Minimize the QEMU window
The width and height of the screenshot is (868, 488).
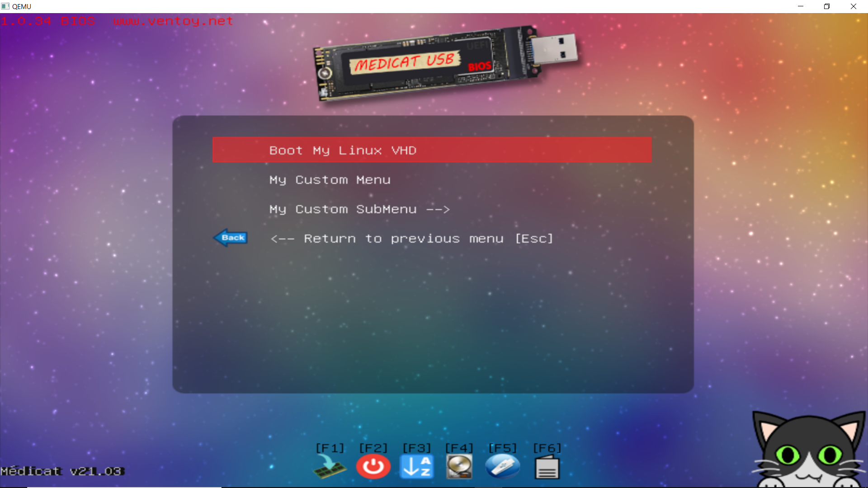tap(801, 6)
